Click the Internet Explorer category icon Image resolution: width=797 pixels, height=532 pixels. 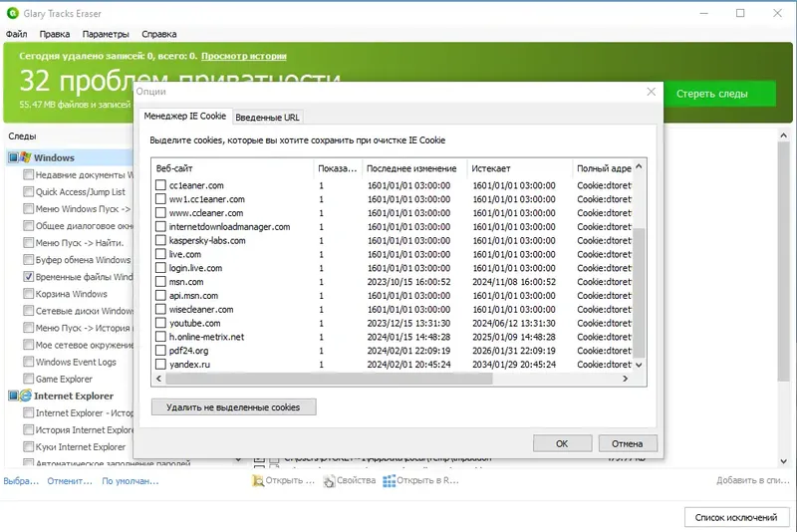(26, 396)
